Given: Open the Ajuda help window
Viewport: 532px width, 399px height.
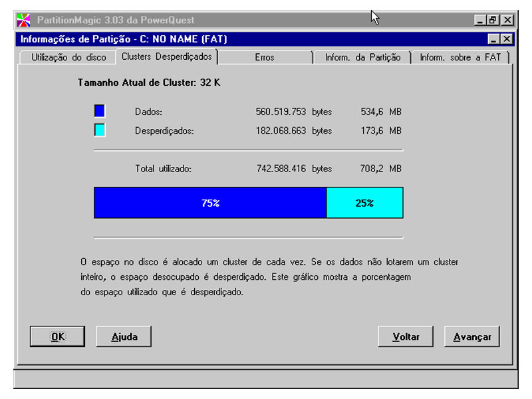Looking at the screenshot, I should pos(123,336).
